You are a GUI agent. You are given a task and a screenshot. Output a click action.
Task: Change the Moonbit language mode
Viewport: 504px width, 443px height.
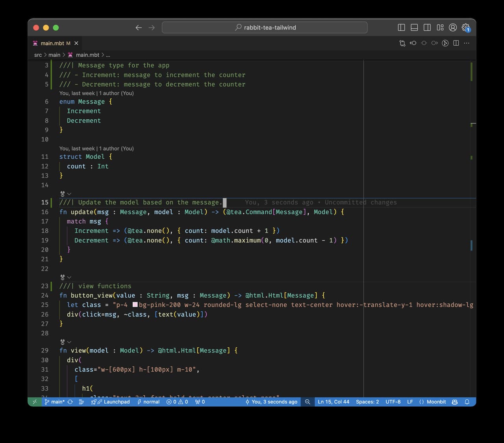tap(436, 402)
